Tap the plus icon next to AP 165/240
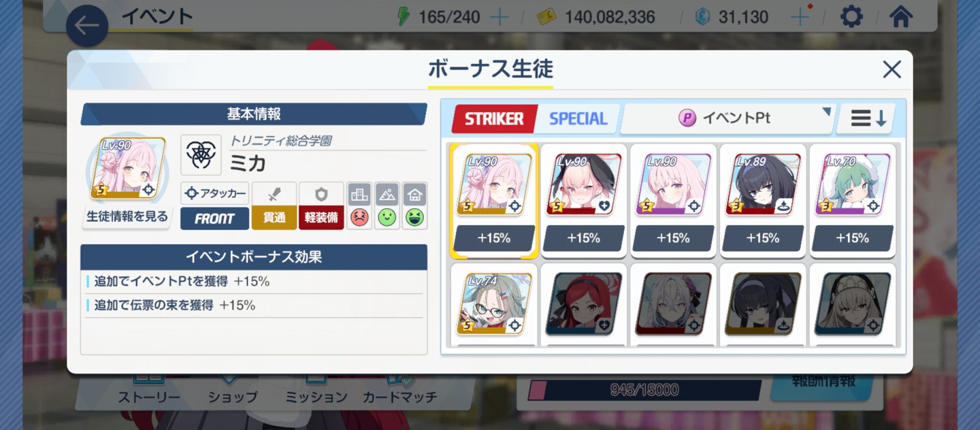The height and width of the screenshot is (430, 980). [499, 18]
